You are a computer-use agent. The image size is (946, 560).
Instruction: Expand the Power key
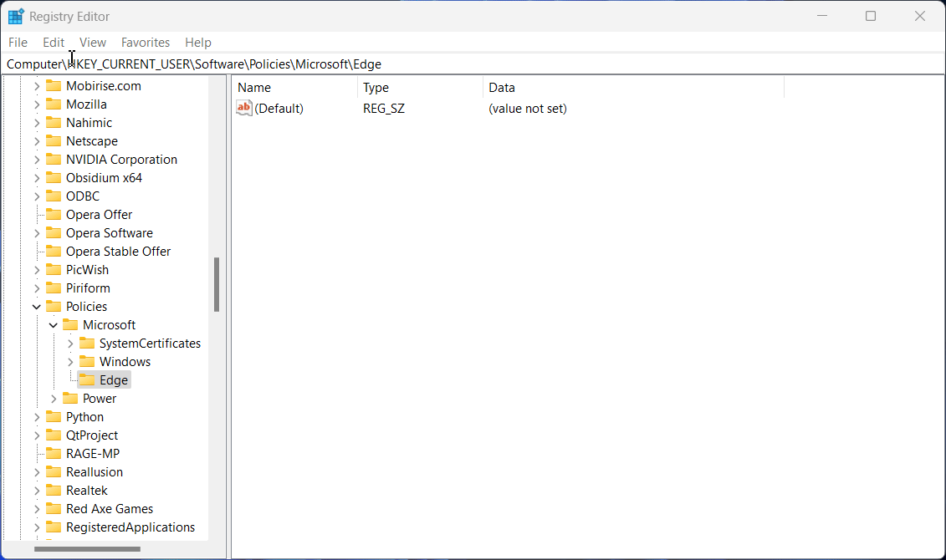click(54, 399)
